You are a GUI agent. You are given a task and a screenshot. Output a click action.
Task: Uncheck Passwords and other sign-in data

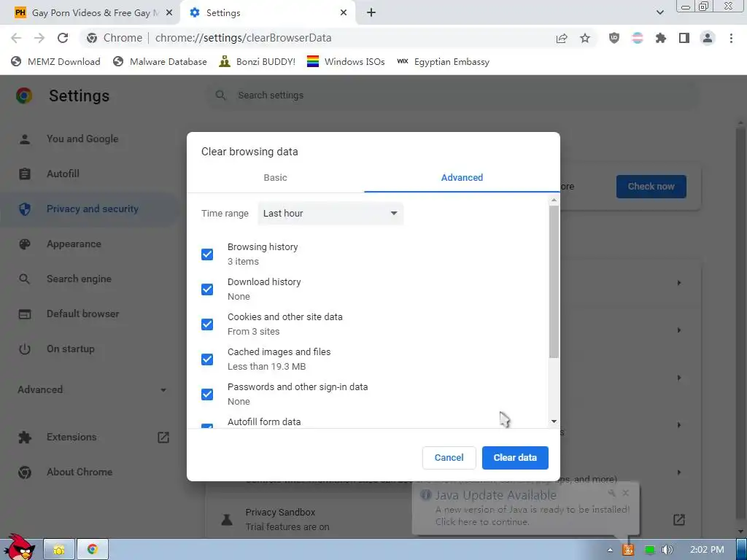207,394
